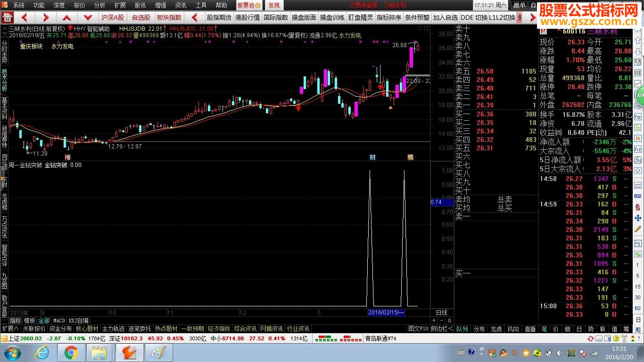Open the 行业资讯 bottom tab
Image resolution: width=644 pixels, height=362 pixels.
pyautogui.click(x=298, y=329)
